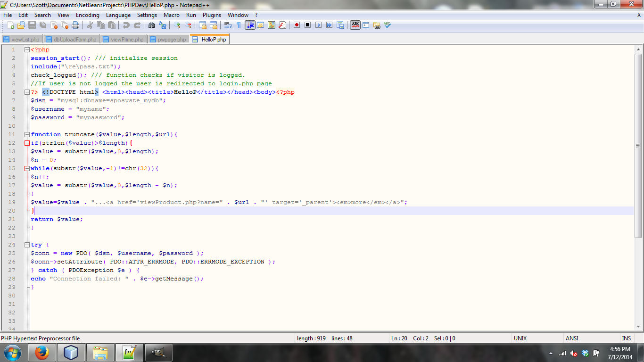The width and height of the screenshot is (644, 362).
Task: Click the editor's vertical scrollbar
Action: (638, 189)
